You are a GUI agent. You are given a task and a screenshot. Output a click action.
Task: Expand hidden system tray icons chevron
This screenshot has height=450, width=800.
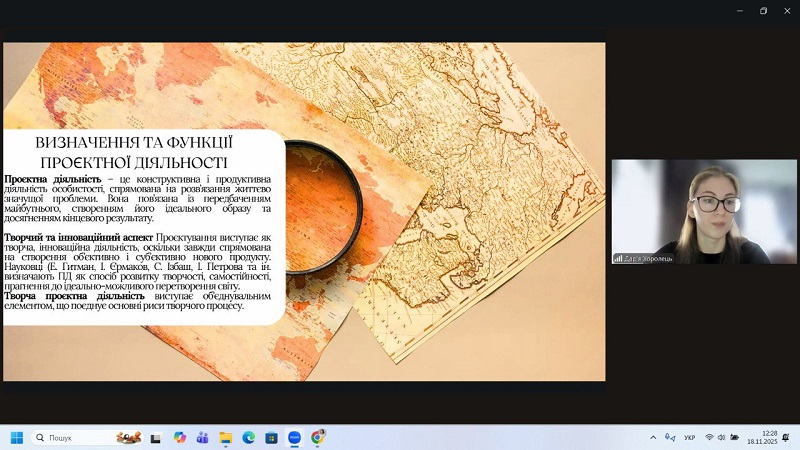click(x=653, y=437)
